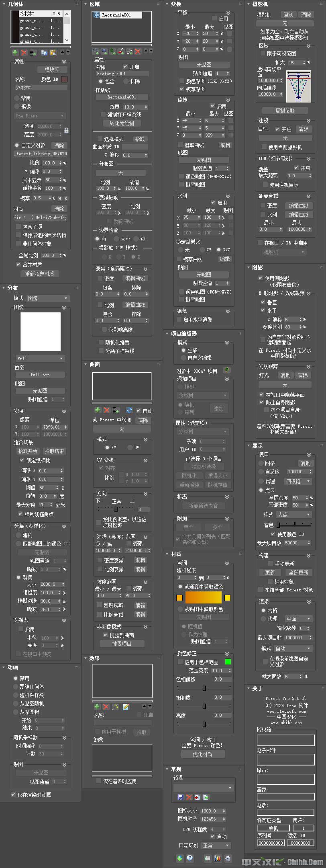Add forest area icon in 区域 panel
Screen dimensions: 326x868
pyautogui.click(x=112, y=51)
